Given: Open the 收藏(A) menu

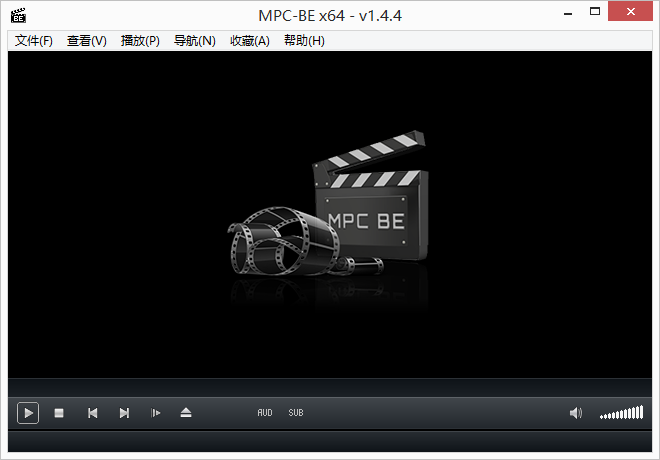Looking at the screenshot, I should [x=250, y=41].
